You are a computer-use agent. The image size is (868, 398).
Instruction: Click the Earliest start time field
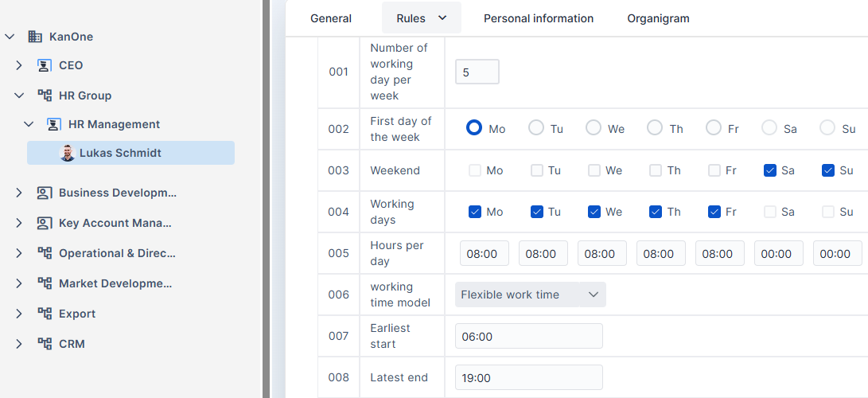(x=528, y=336)
